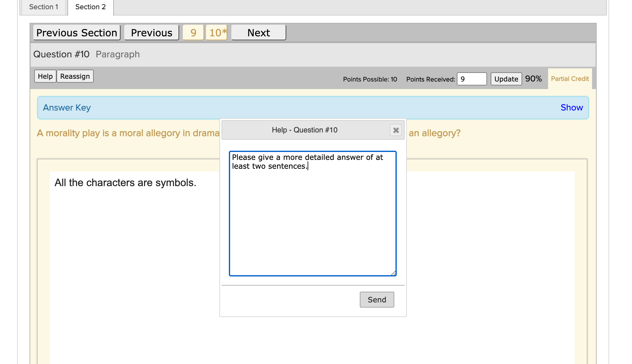Advance with the Next button

pos(259,33)
